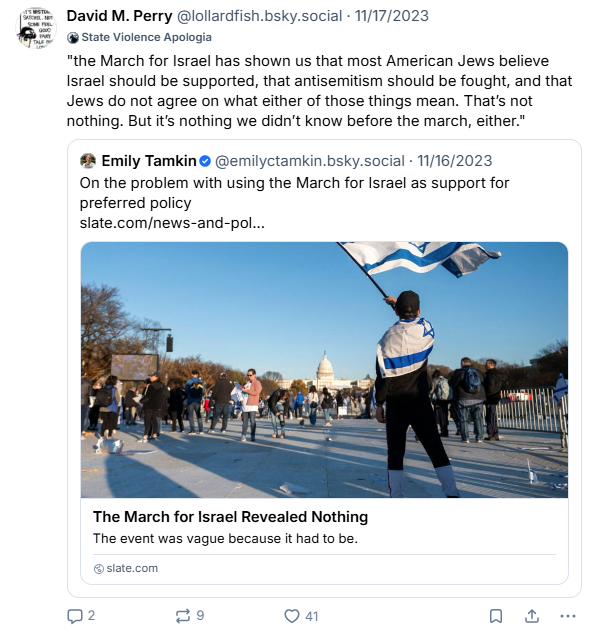This screenshot has width=597, height=635.
Task: Share the post via share icon
Action: click(532, 616)
